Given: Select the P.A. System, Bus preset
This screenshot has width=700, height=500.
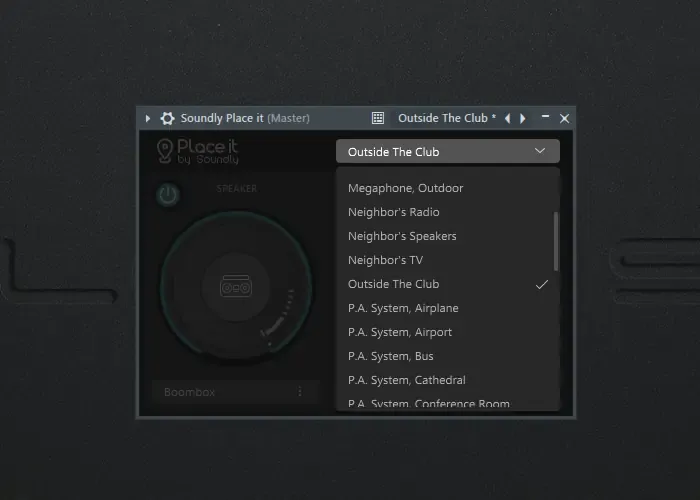Looking at the screenshot, I should tap(448, 357).
